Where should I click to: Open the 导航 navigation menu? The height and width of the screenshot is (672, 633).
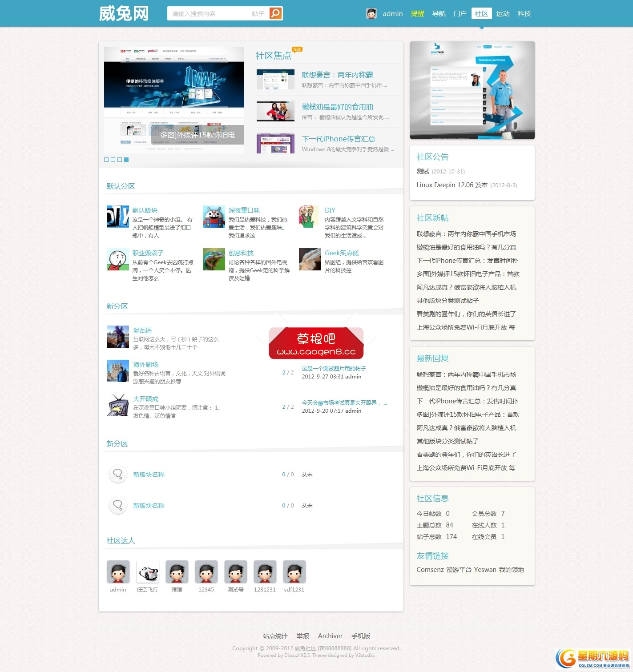point(439,14)
